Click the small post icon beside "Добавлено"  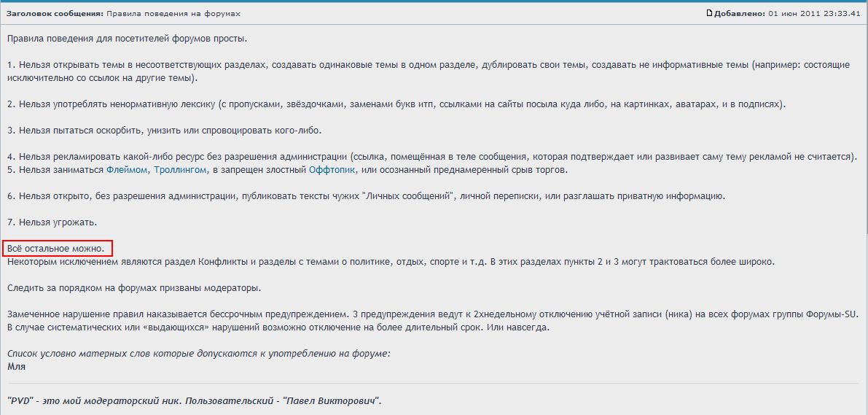coord(708,14)
